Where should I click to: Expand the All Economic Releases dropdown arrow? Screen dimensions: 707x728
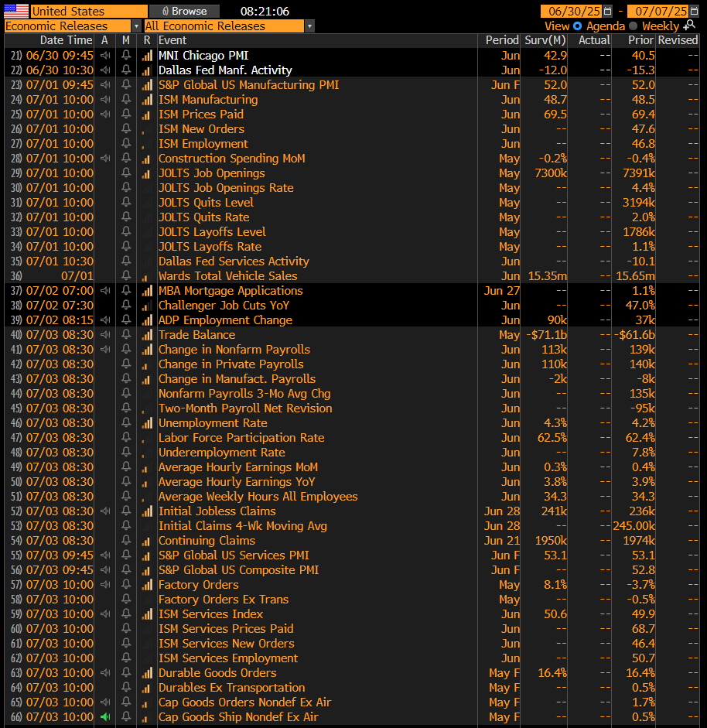click(x=309, y=26)
